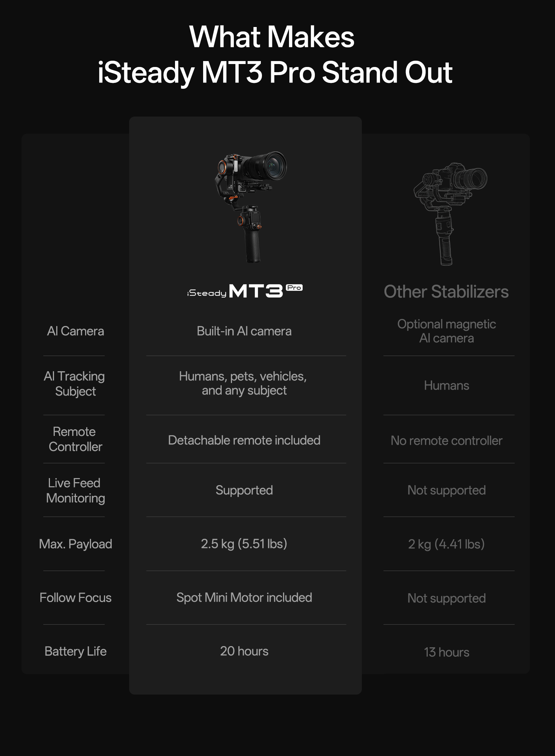The height and width of the screenshot is (756, 555).
Task: Select the "Battery Life" row label
Action: point(75,651)
